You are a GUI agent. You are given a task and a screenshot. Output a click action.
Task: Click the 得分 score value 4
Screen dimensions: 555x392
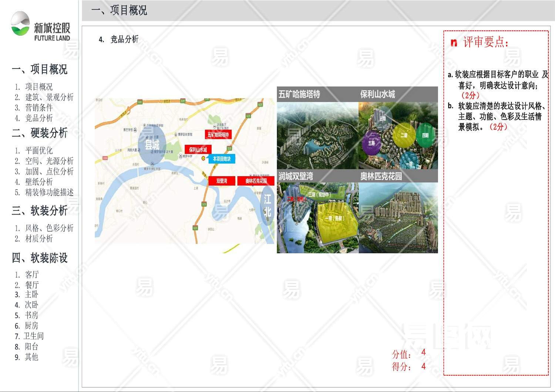(424, 366)
